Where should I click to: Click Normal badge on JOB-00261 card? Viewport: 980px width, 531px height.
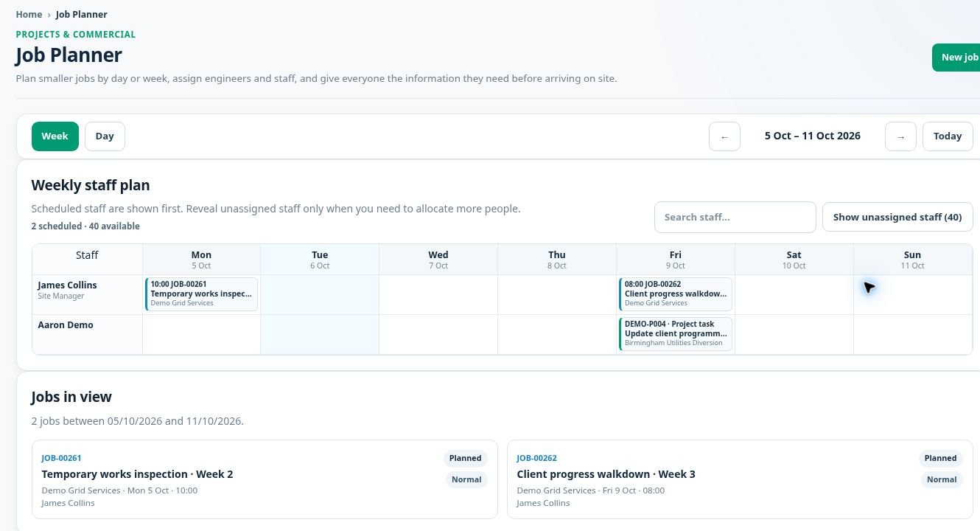[x=466, y=479]
